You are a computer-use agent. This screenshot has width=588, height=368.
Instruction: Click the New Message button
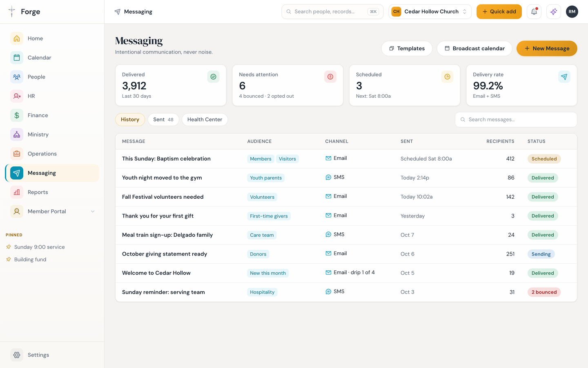point(547,48)
